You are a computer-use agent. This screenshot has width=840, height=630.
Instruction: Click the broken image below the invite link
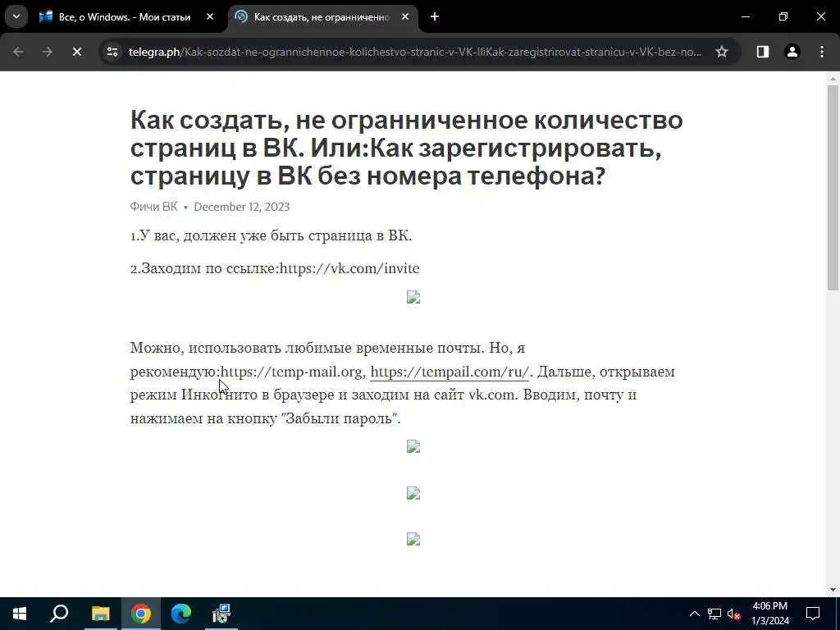point(413,297)
